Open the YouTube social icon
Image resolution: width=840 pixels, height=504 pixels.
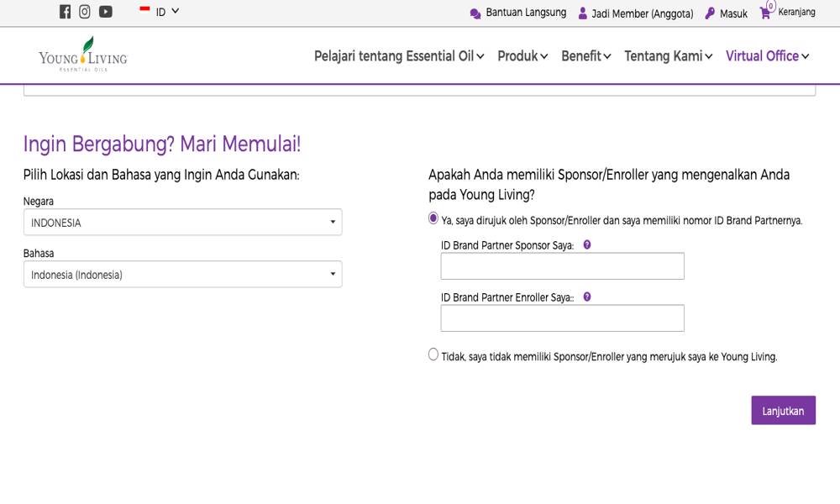click(106, 11)
